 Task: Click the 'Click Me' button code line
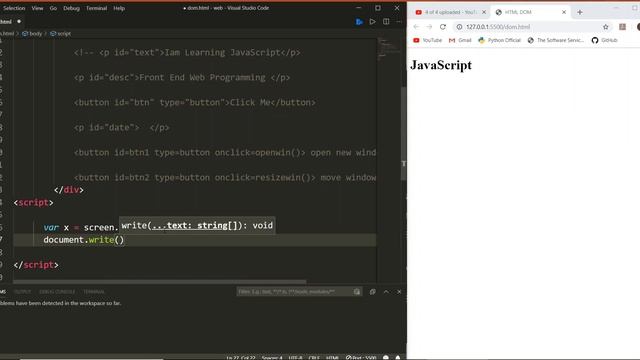click(195, 102)
